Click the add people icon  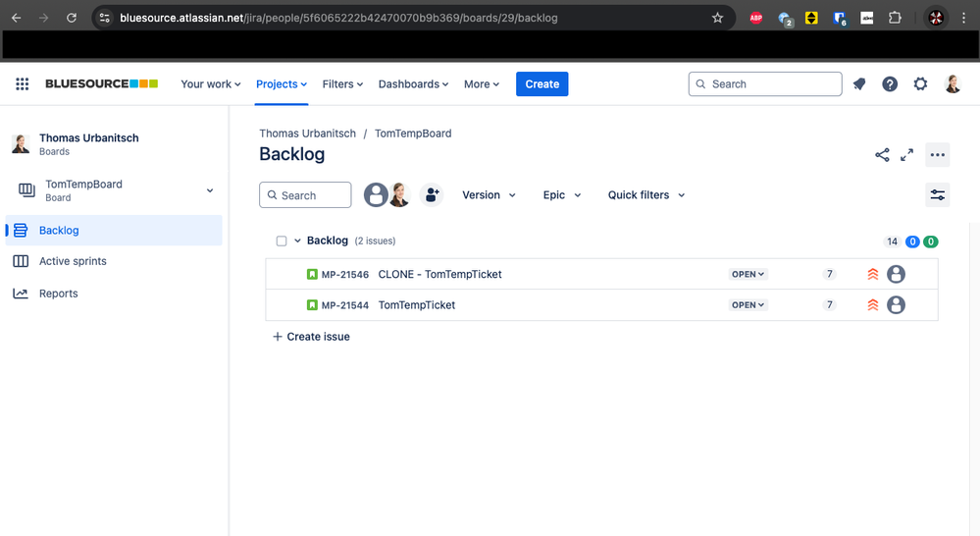[432, 195]
